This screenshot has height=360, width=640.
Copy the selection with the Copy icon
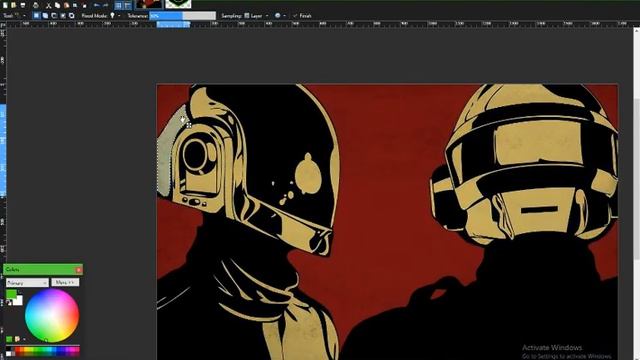(57, 5)
